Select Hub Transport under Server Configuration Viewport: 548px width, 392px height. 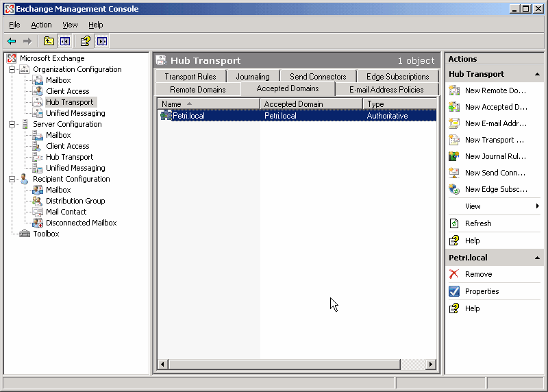[70, 157]
